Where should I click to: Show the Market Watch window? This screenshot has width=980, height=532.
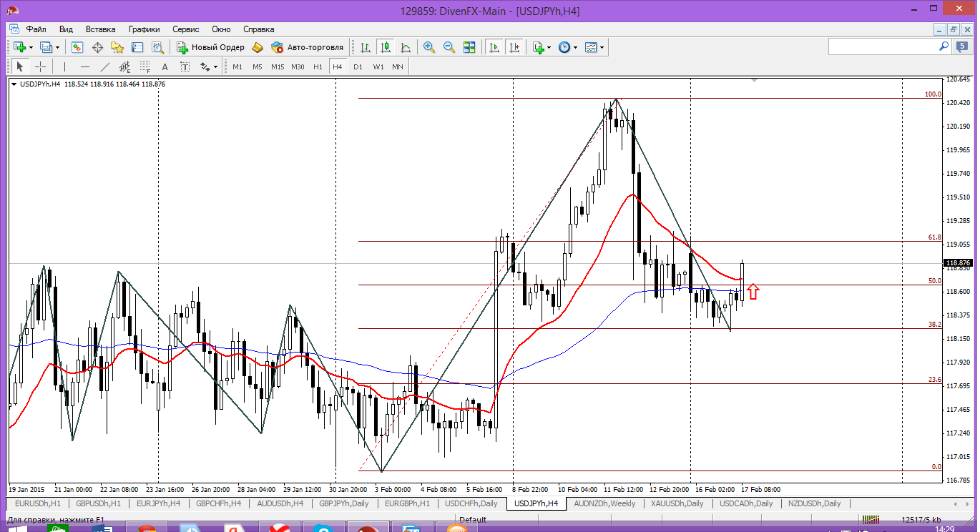pyautogui.click(x=77, y=47)
